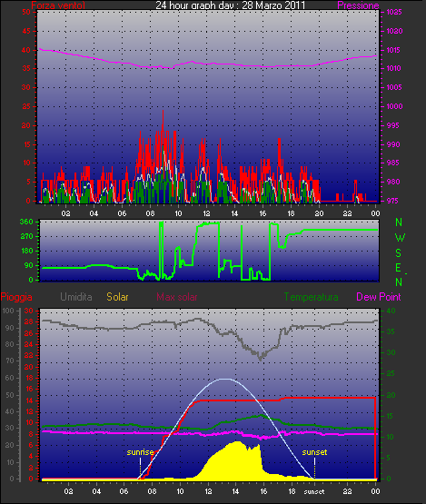Click the '360' wind direction axis value
Viewport: 426px width, 504px height.
26,222
